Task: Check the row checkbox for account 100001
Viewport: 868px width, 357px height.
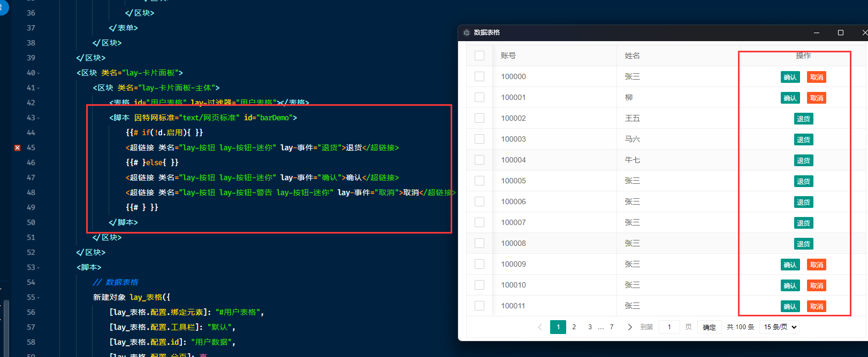Action: [479, 97]
